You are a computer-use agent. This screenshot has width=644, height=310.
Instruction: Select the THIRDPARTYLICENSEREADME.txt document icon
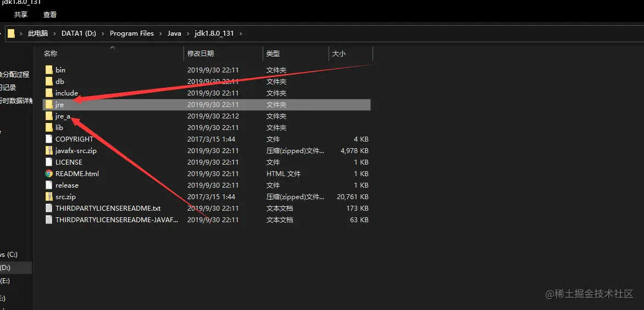click(x=49, y=208)
